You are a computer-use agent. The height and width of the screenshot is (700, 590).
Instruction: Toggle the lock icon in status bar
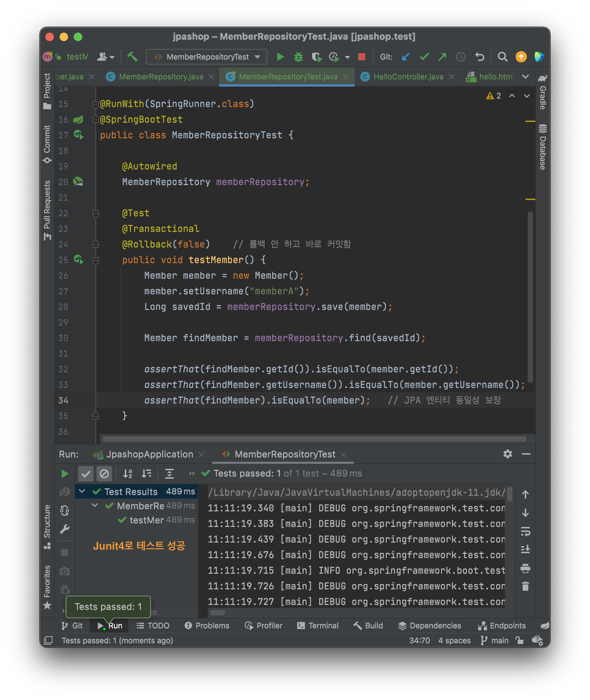520,640
